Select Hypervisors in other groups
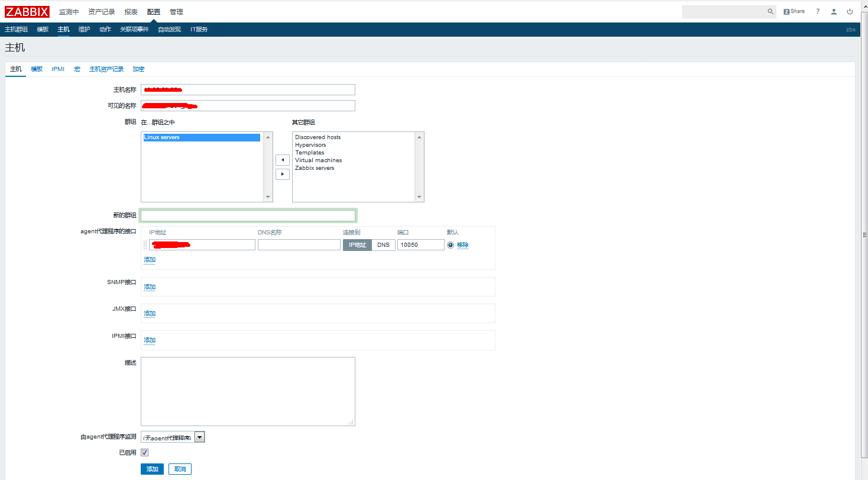The image size is (868, 480). 310,145
